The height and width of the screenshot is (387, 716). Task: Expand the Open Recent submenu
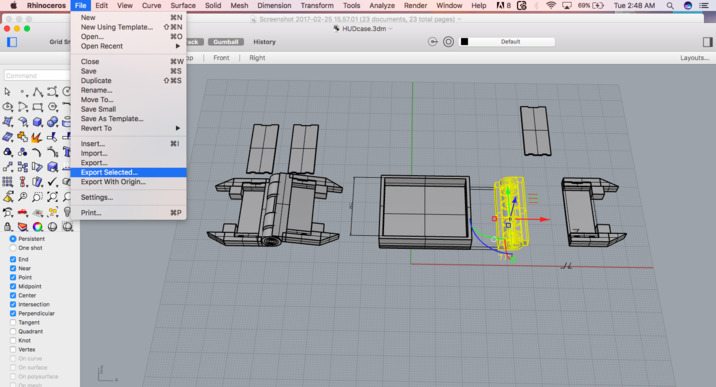128,46
